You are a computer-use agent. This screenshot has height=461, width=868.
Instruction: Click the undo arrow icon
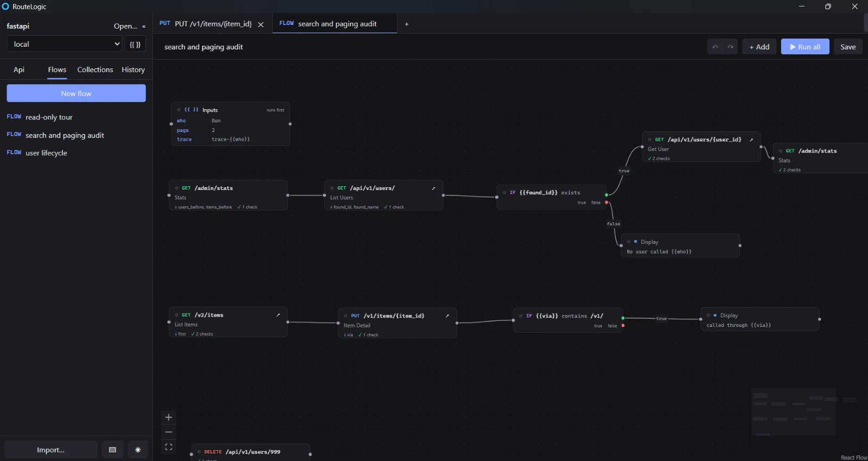(x=715, y=47)
